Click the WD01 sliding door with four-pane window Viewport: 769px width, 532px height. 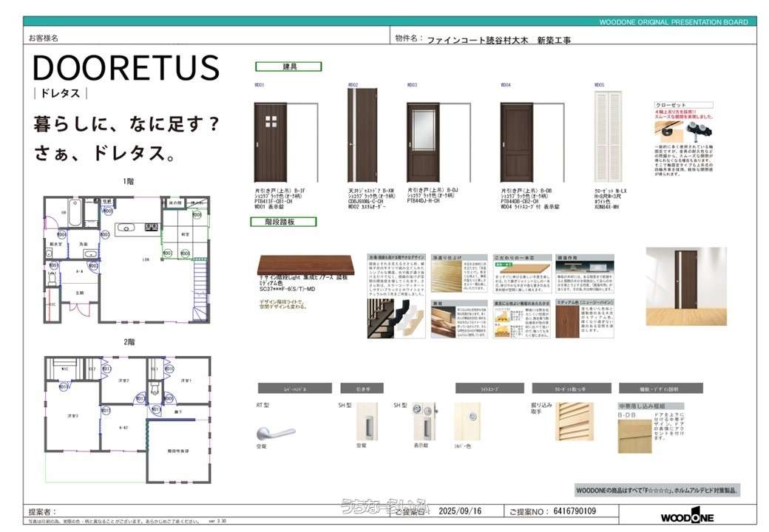271,142
